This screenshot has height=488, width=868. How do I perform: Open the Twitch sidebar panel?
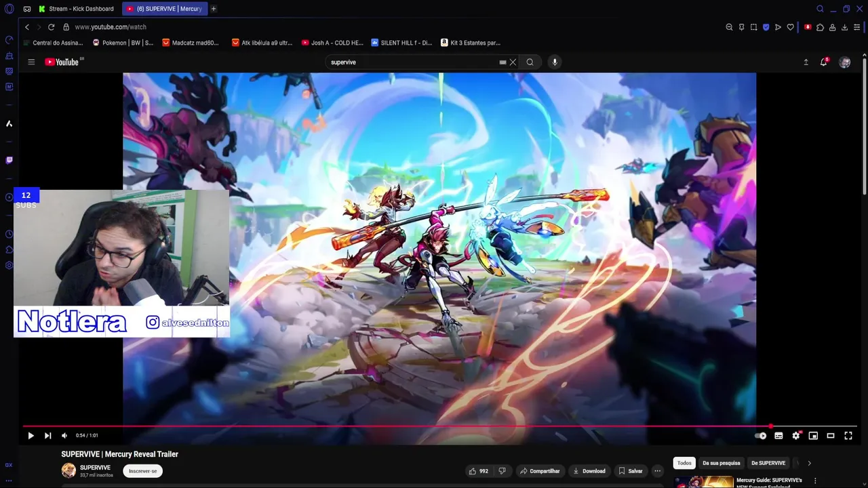(x=9, y=160)
